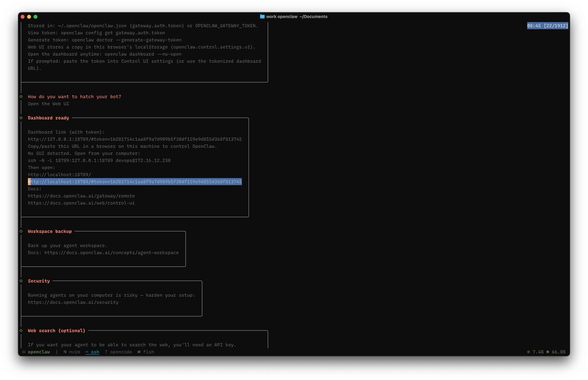Click the diamond marker beside Dashboard ready
Image resolution: width=588 pixels, height=380 pixels.
(x=21, y=118)
